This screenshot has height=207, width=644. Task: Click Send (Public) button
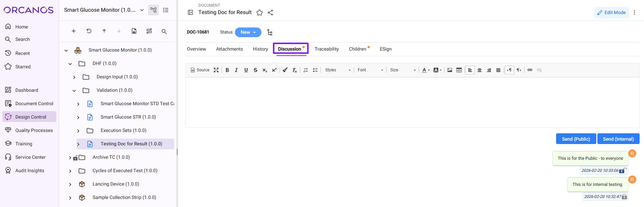[x=576, y=139]
